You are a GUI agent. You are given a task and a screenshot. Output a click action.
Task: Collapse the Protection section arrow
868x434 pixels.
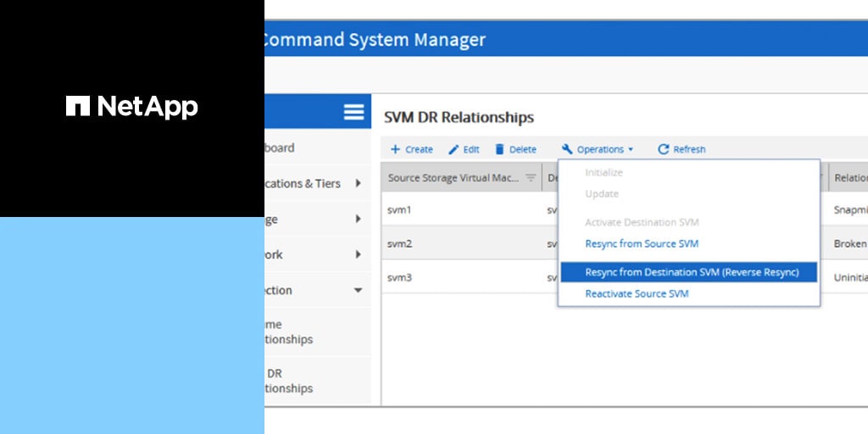click(358, 290)
